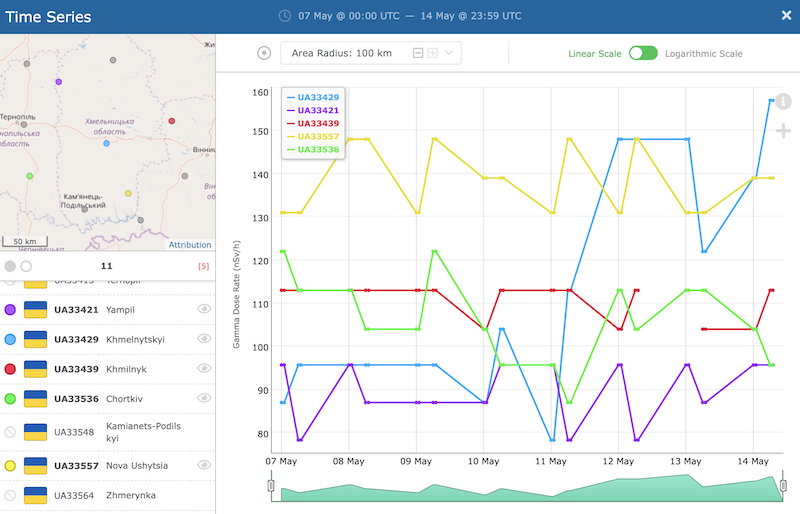Click the left handle of the range slider
The height and width of the screenshot is (514, 800).
[x=271, y=485]
